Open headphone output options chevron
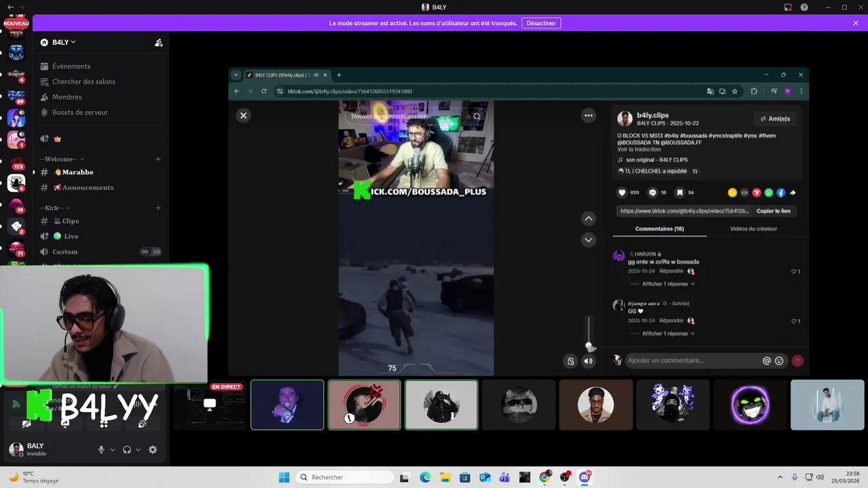This screenshot has height=488, width=868. click(138, 449)
